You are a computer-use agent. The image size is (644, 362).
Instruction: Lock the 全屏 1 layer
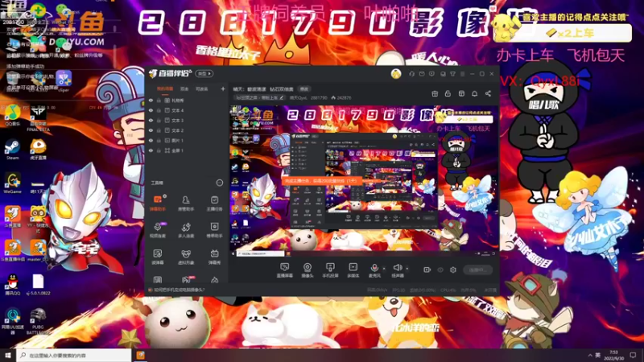click(159, 150)
